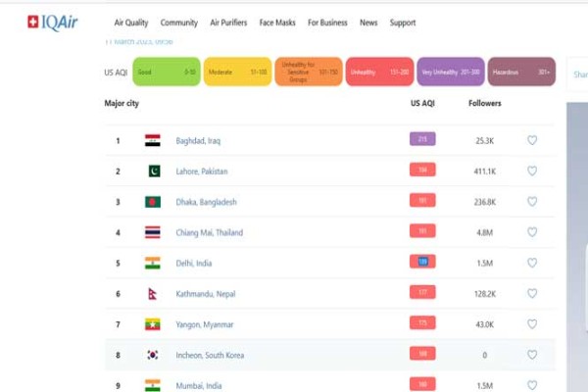This screenshot has width=588, height=392.
Task: Click the Myanmar flag icon
Action: tap(153, 324)
